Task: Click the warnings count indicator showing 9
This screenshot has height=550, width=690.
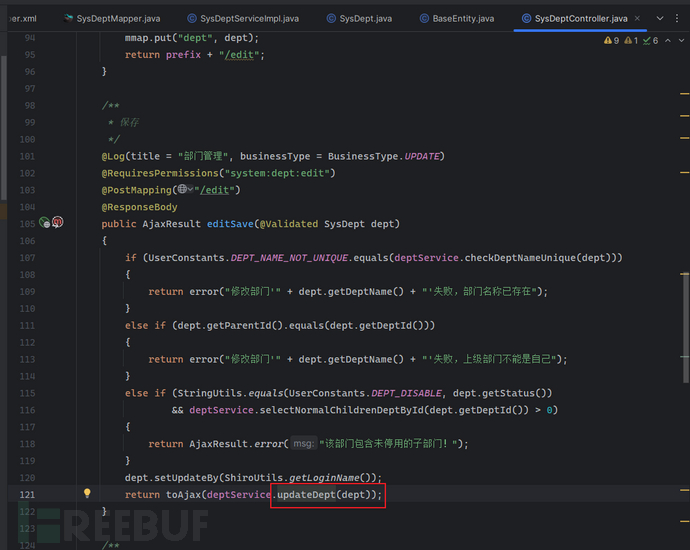Action: tap(612, 40)
